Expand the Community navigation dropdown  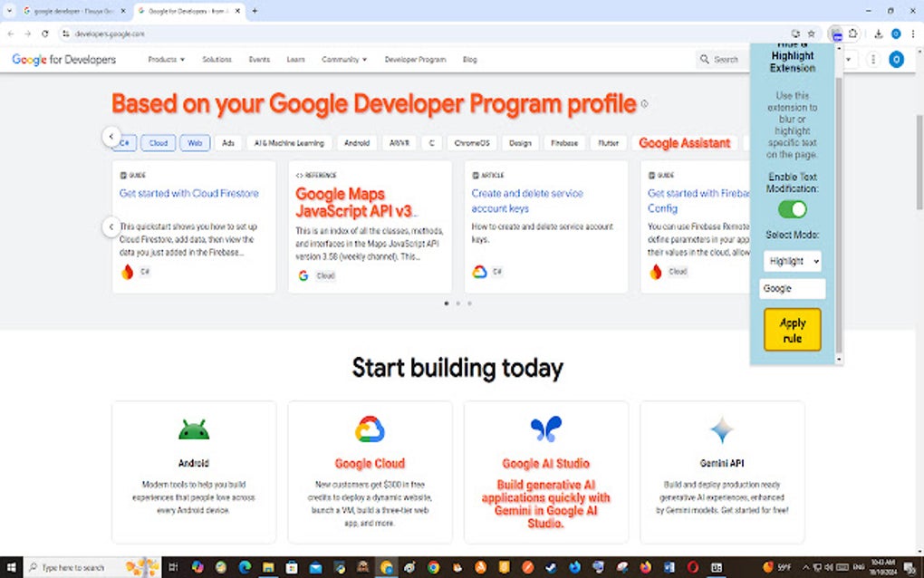[343, 59]
